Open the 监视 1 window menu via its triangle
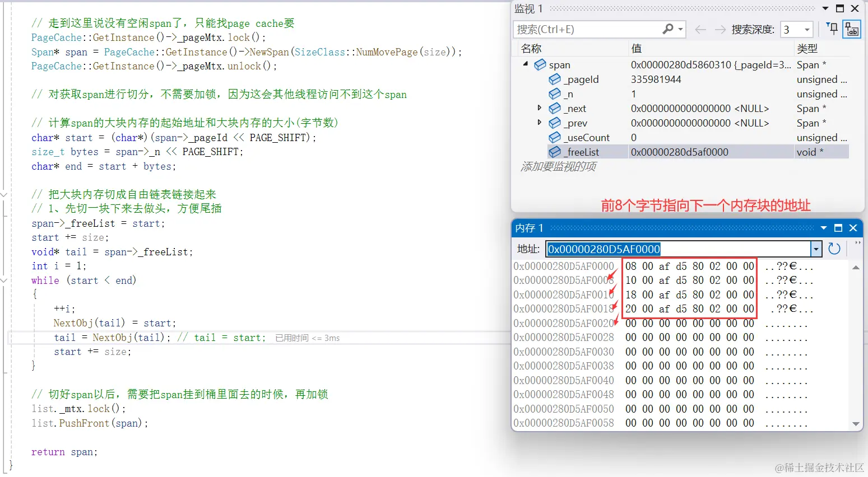This screenshot has height=477, width=868. pos(824,8)
